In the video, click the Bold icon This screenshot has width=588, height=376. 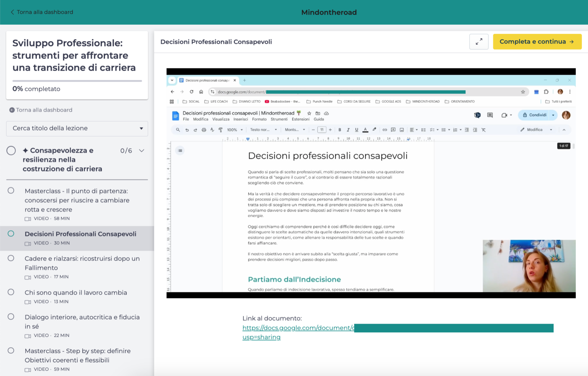pos(340,130)
